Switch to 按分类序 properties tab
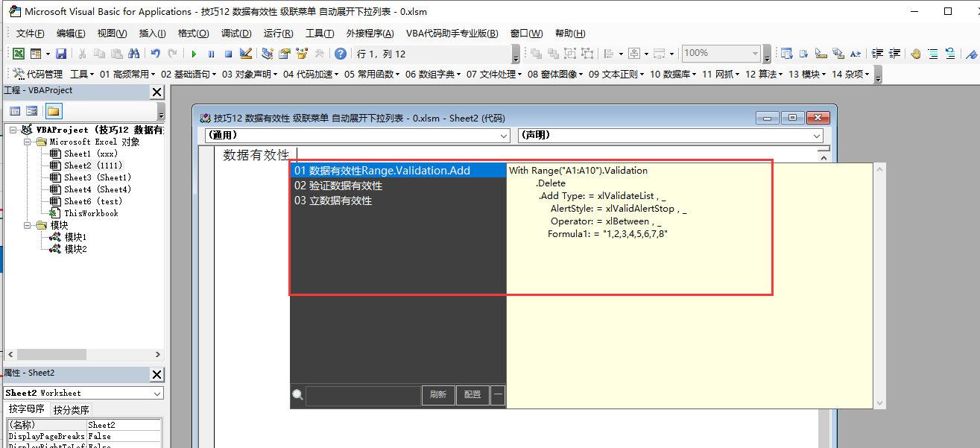This screenshot has width=980, height=448. click(x=71, y=409)
